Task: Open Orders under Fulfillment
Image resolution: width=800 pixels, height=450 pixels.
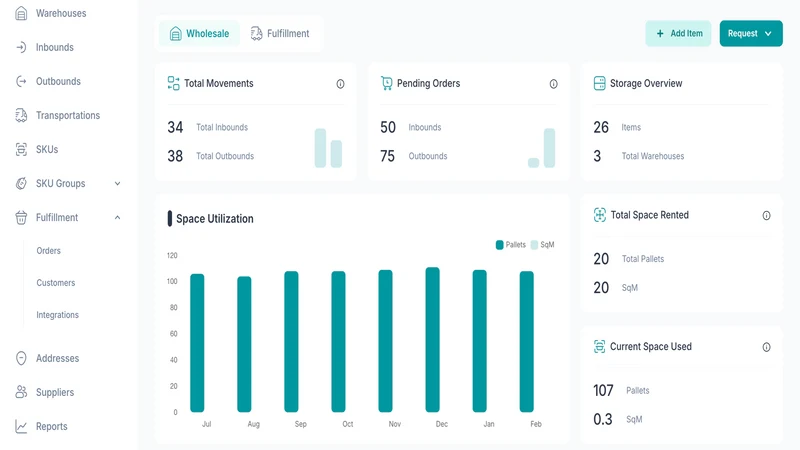Action: click(x=48, y=251)
